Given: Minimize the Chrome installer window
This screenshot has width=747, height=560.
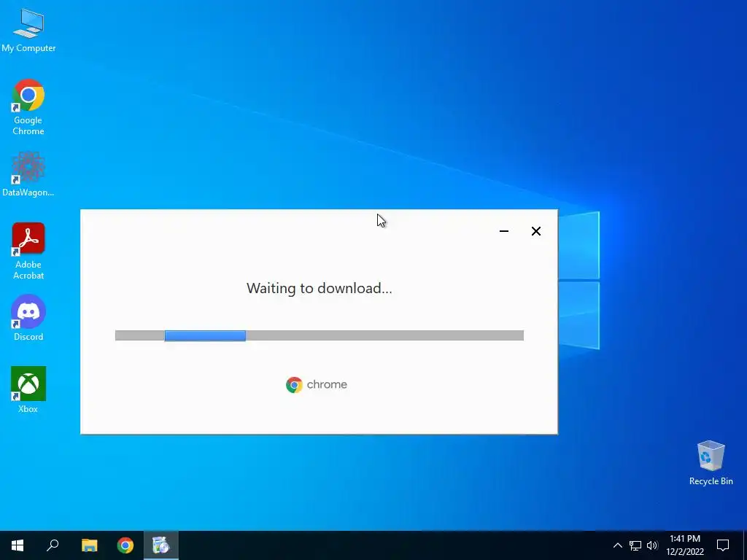Looking at the screenshot, I should click(504, 231).
